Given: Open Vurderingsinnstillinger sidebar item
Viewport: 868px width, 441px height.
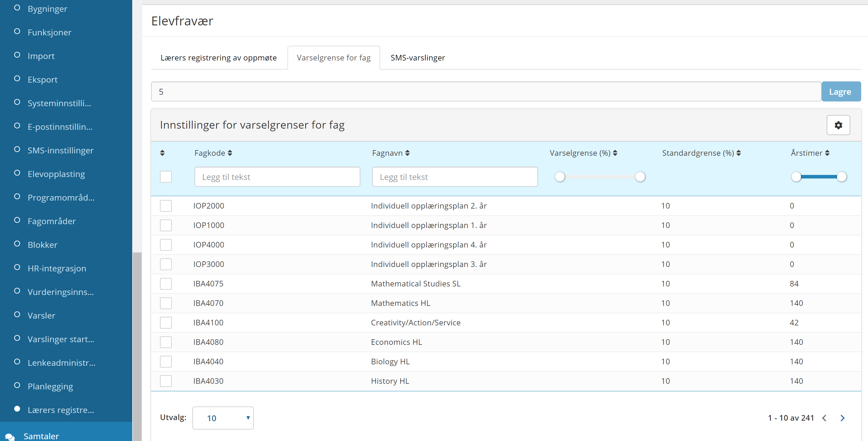Looking at the screenshot, I should [x=61, y=292].
